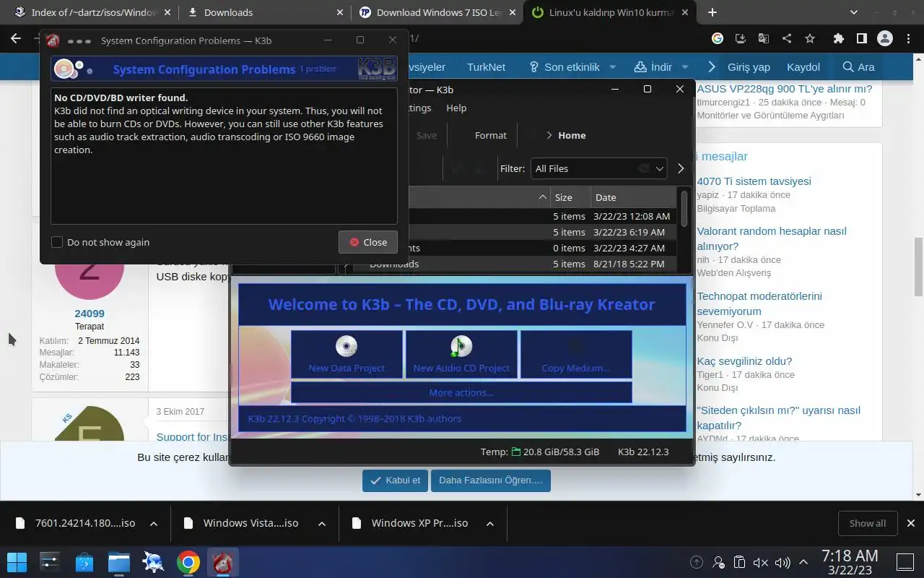
Task: Go back with the browser back arrow
Action: coord(16,38)
